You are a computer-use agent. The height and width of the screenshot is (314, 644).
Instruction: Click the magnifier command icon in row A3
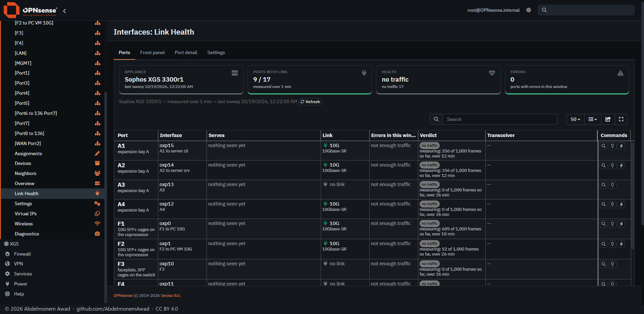pos(603,185)
